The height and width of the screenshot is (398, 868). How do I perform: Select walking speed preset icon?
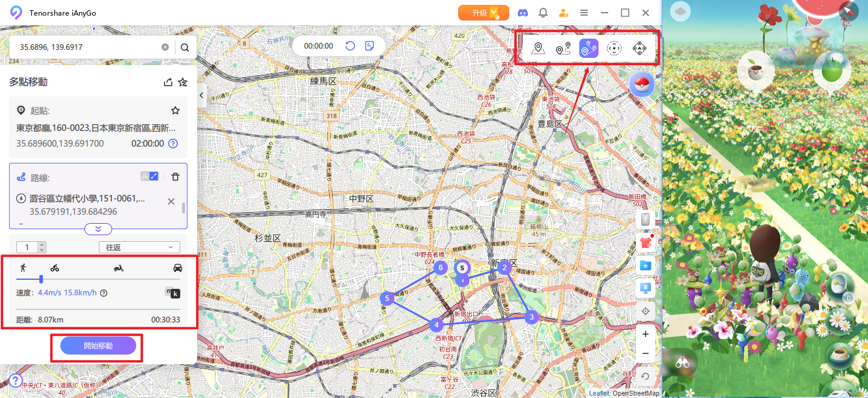tap(23, 268)
